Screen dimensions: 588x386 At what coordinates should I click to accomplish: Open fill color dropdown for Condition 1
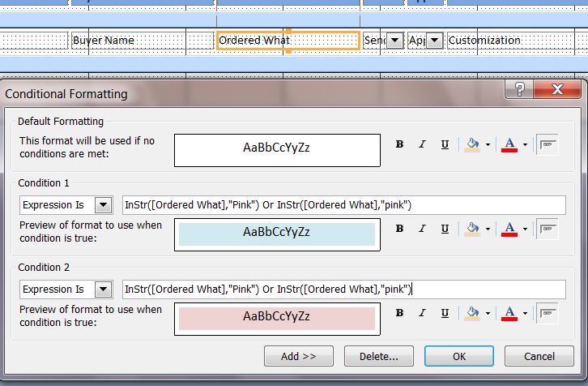coord(488,229)
